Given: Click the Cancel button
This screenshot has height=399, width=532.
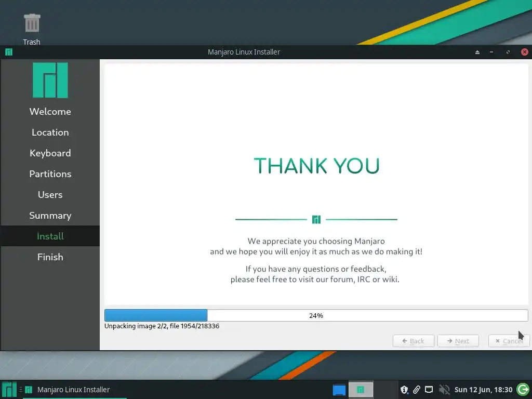Looking at the screenshot, I should [509, 341].
